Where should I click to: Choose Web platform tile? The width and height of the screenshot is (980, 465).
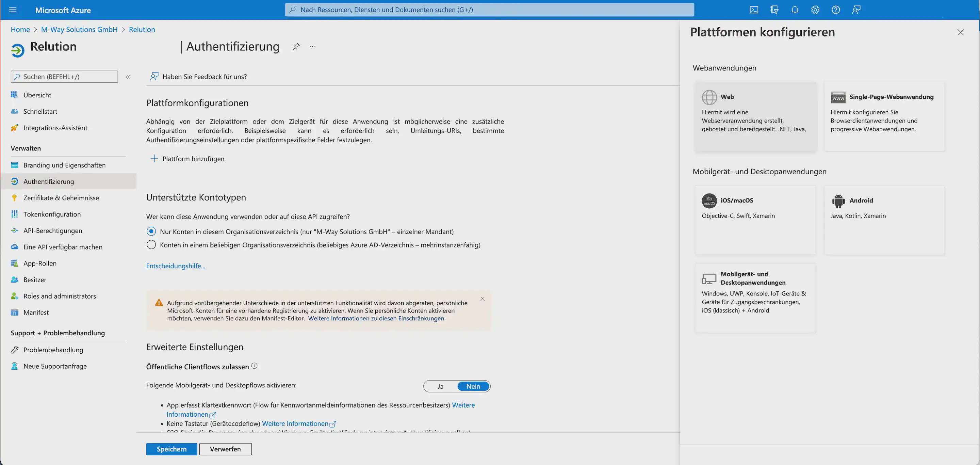tap(755, 116)
